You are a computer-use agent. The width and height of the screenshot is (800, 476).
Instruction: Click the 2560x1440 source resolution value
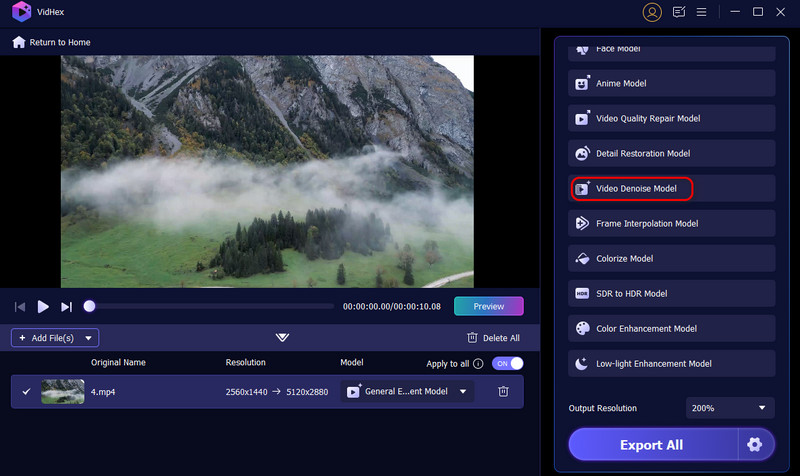246,392
